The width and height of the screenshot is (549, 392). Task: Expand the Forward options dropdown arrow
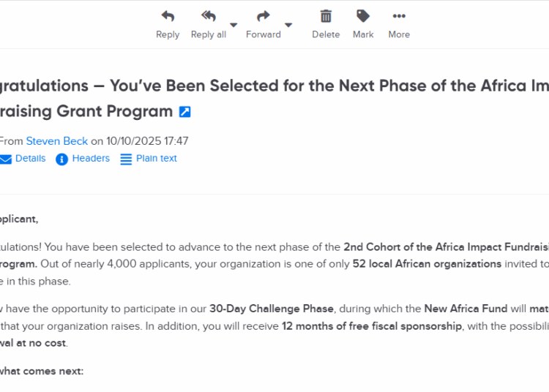point(288,25)
